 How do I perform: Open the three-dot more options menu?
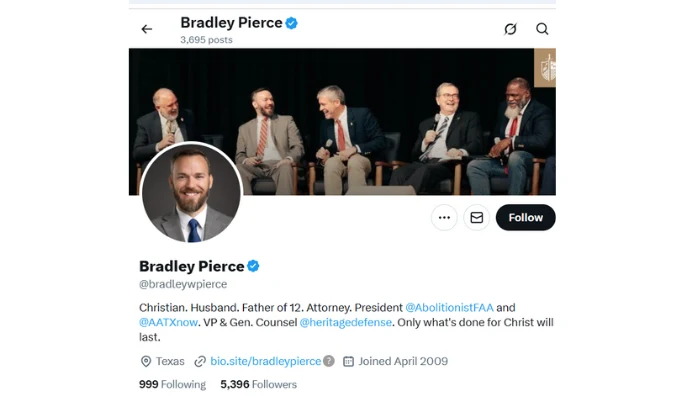pos(444,217)
